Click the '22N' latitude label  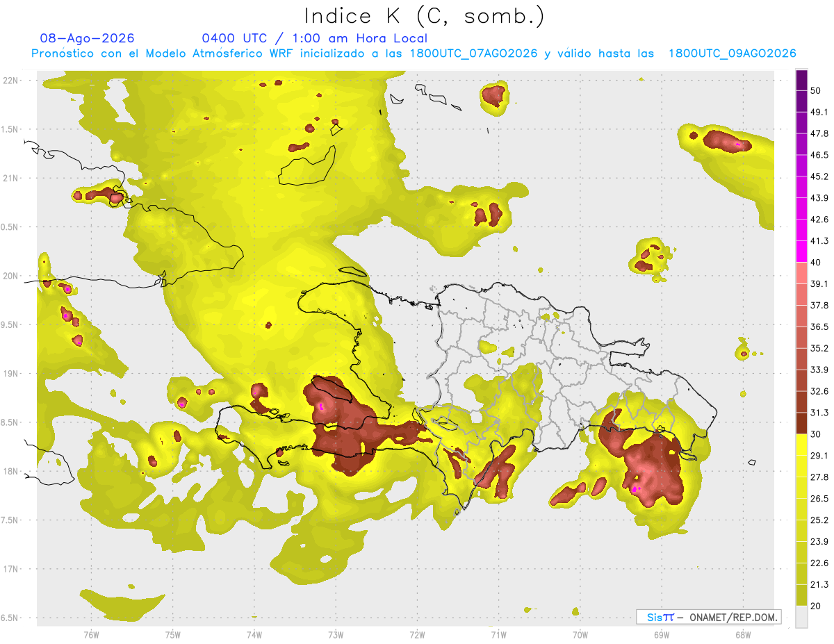(10, 81)
